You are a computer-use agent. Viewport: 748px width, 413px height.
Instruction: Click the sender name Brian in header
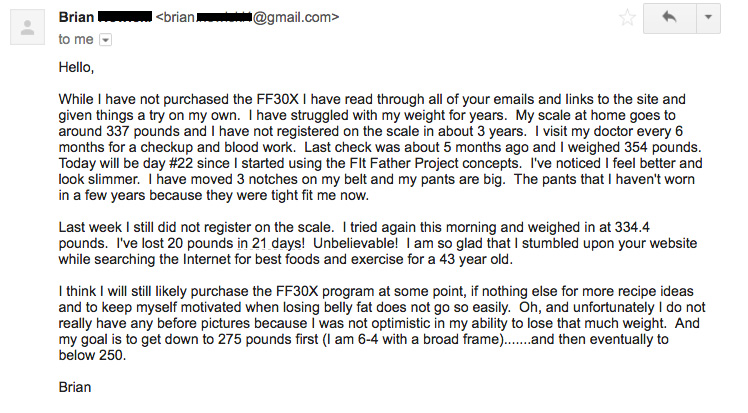click(x=77, y=17)
